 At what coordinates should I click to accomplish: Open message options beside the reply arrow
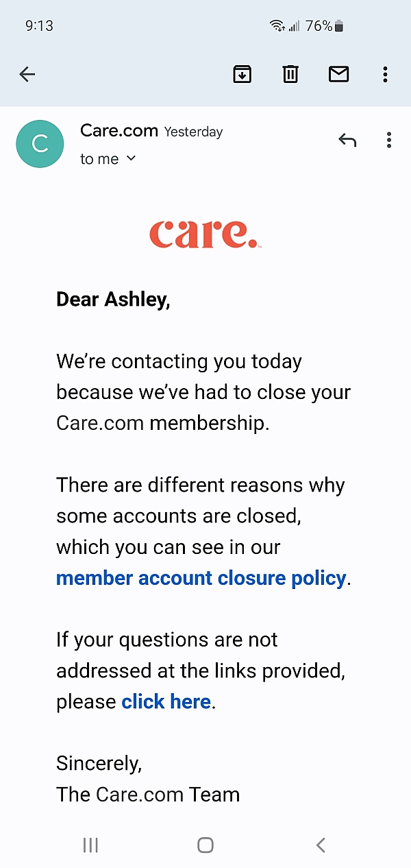[389, 141]
